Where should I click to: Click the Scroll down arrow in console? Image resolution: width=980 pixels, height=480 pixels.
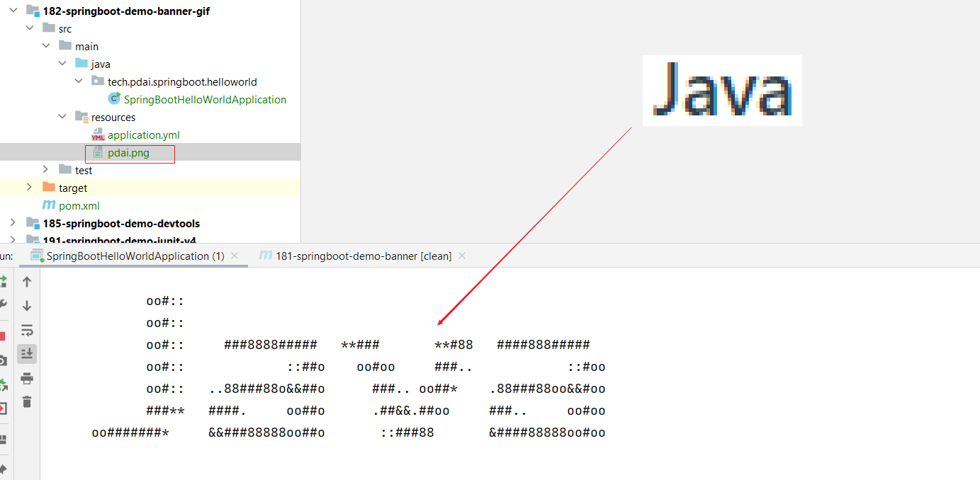pyautogui.click(x=27, y=306)
